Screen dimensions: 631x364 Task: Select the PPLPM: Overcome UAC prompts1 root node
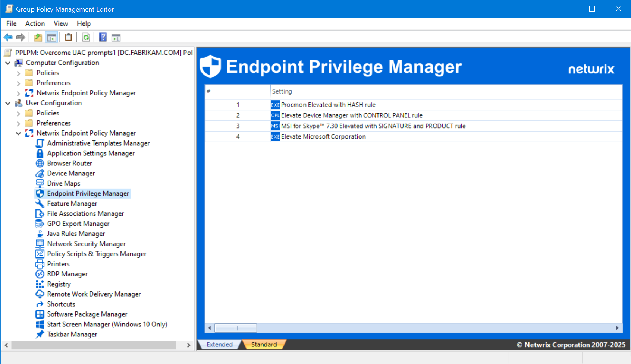click(104, 53)
